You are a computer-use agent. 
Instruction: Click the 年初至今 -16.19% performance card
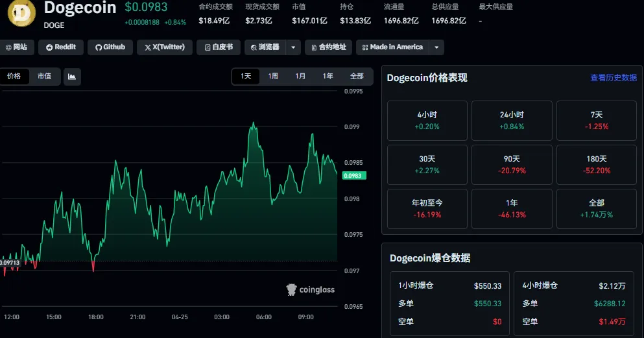tap(427, 209)
